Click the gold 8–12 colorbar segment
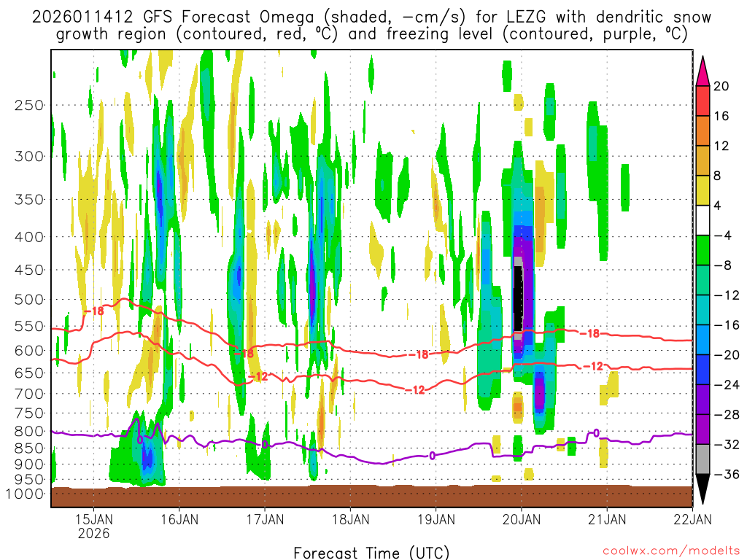This screenshot has width=747, height=560. point(703,161)
